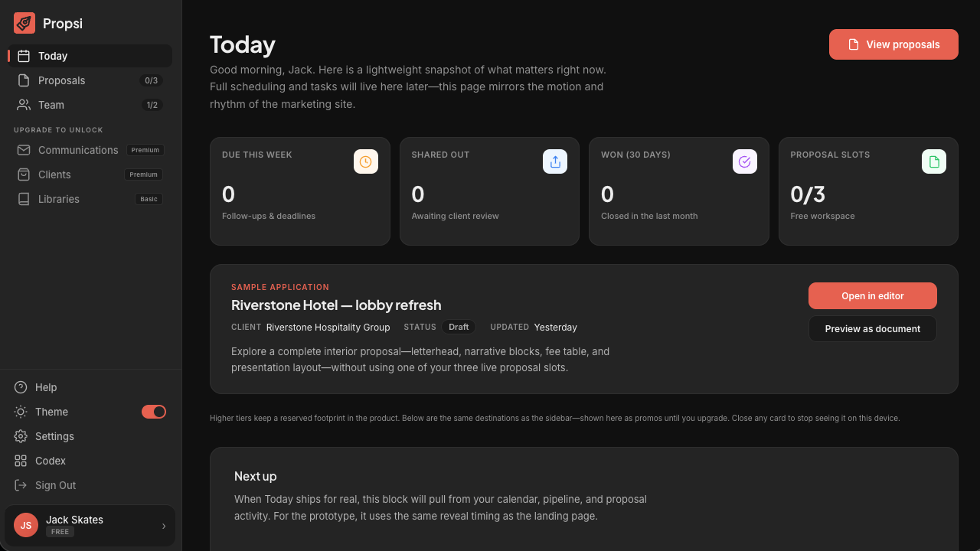Click the Propsi logo icon

(x=24, y=23)
